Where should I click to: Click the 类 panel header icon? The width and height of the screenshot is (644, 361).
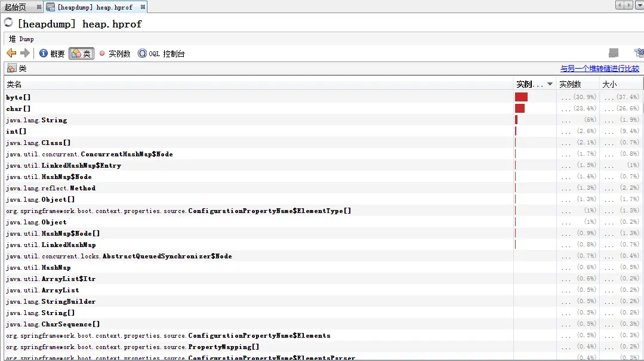pyautogui.click(x=12, y=68)
